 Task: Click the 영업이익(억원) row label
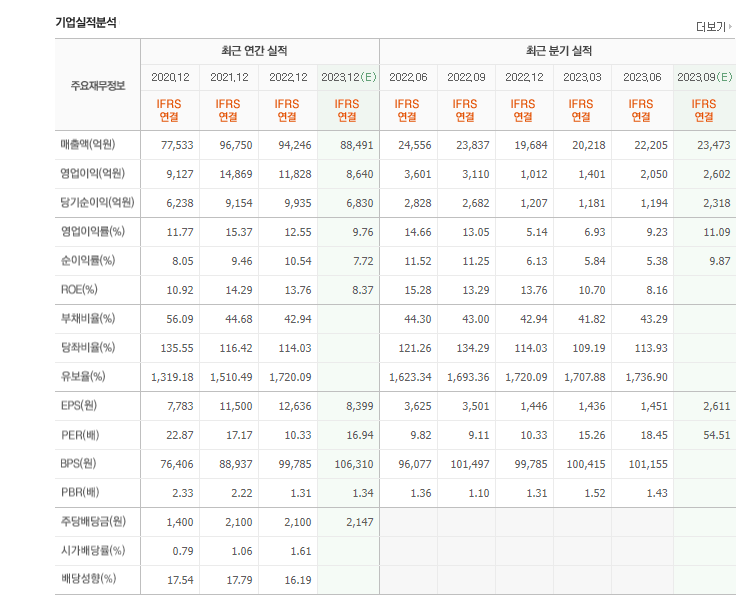(92, 173)
